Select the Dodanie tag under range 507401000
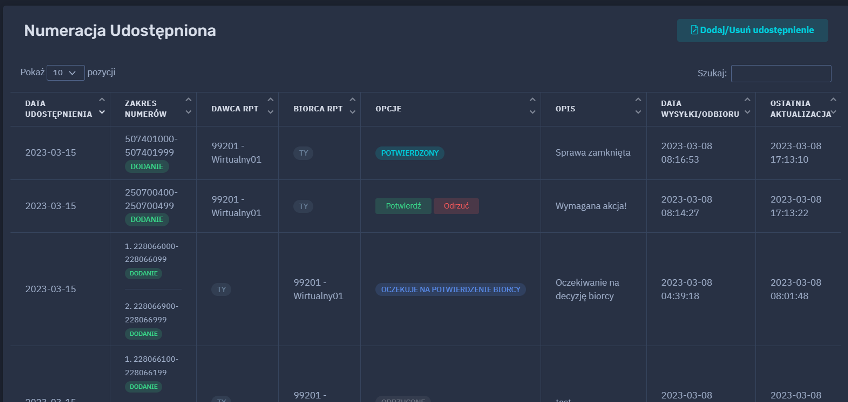This screenshot has width=848, height=402. click(x=146, y=166)
